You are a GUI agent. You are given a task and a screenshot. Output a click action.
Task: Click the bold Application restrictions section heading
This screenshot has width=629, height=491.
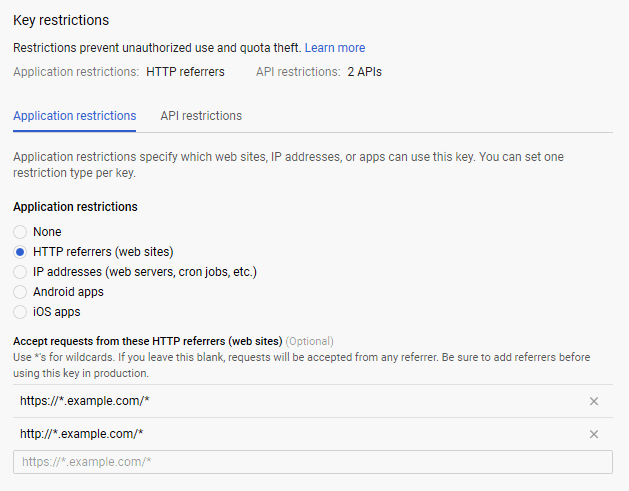75,207
